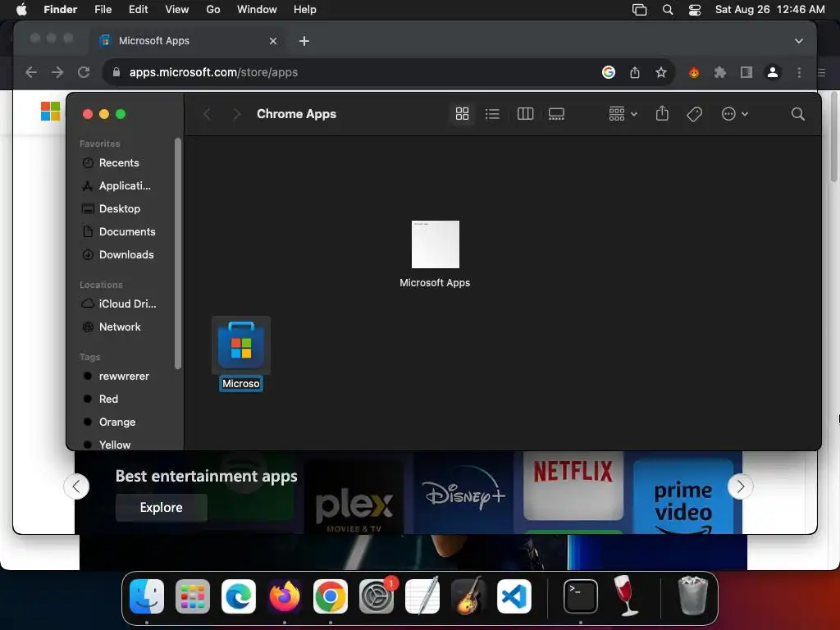Select the Microsoft Store app icon
This screenshot has width=840, height=630.
(x=241, y=345)
